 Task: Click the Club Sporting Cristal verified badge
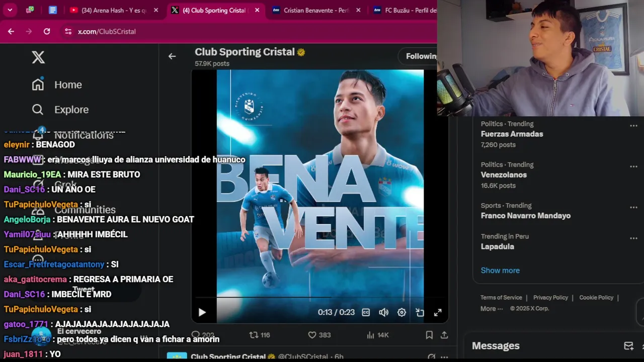click(x=301, y=52)
